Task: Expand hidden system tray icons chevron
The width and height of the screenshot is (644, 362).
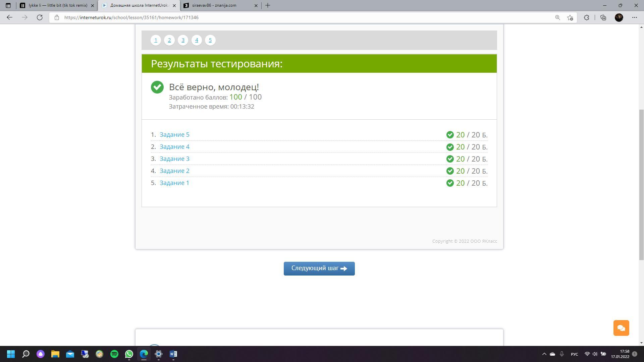Action: coord(544,354)
